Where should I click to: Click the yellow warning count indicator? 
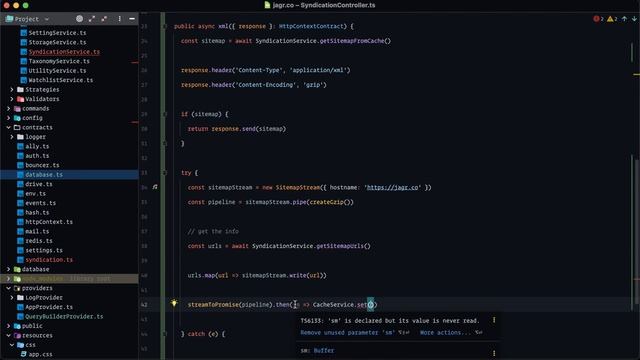pos(612,19)
